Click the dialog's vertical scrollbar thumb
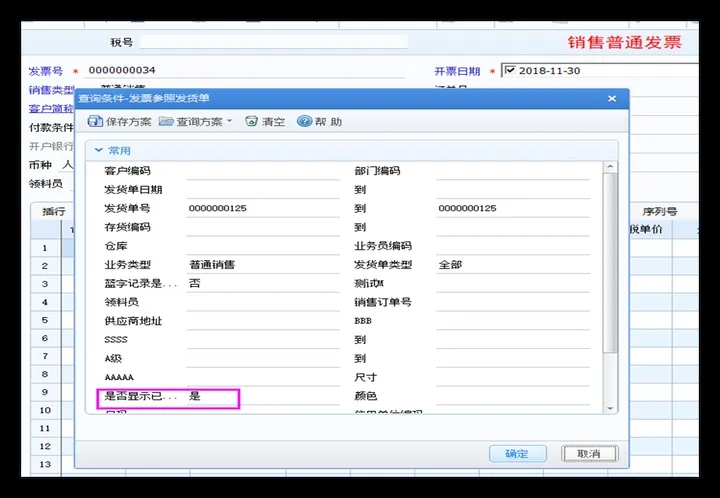Viewport: 720px width, 498px height. (x=610, y=263)
